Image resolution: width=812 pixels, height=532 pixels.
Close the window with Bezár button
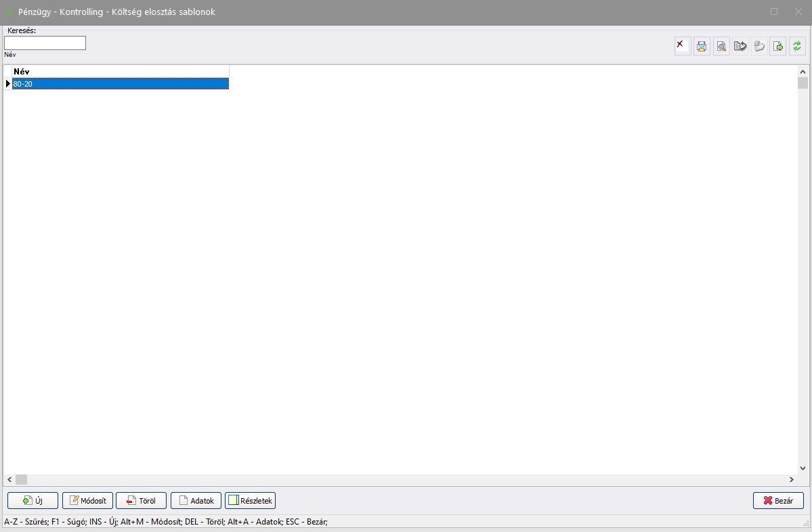coord(778,501)
